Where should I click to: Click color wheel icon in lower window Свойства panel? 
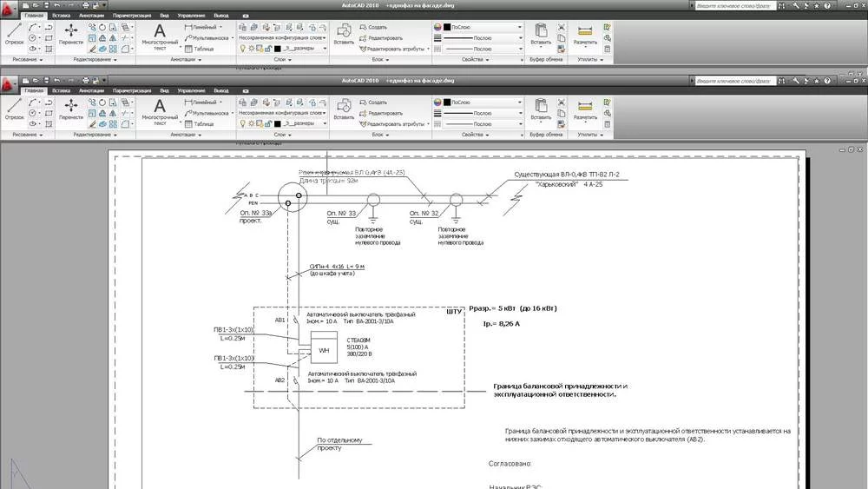tap(437, 102)
